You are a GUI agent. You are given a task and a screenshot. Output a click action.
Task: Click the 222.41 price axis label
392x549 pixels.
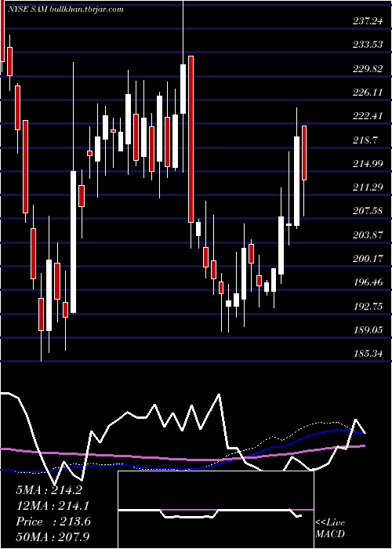pyautogui.click(x=368, y=116)
